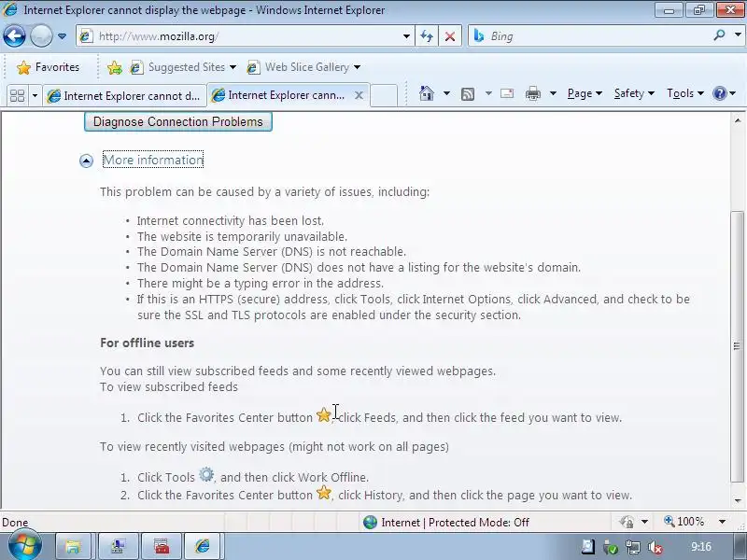Screen dimensions: 747x560
Task: Open the Page menu
Action: (585, 93)
